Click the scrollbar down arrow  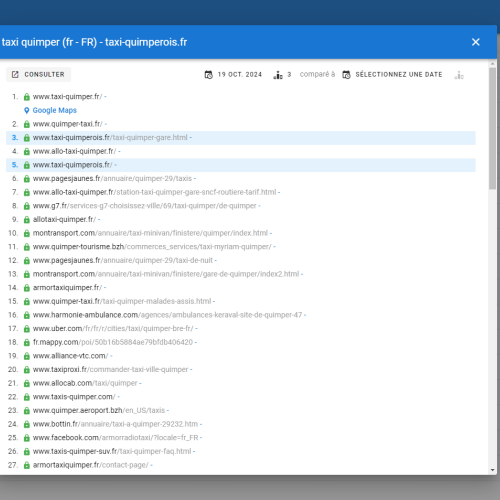click(x=493, y=470)
